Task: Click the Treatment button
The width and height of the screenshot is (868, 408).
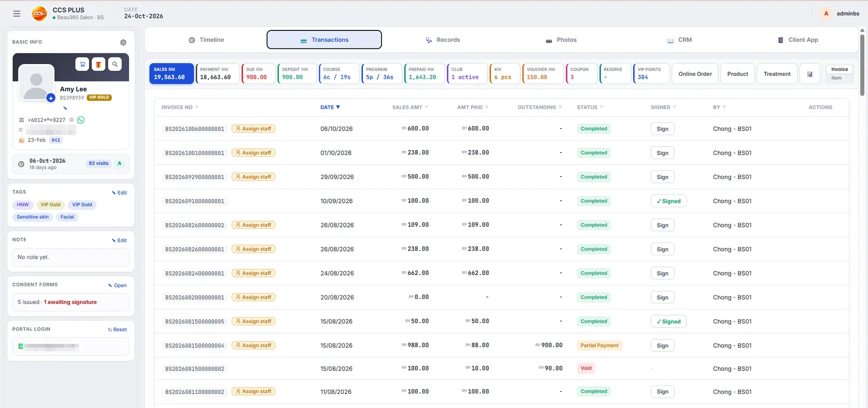Action: [x=777, y=74]
